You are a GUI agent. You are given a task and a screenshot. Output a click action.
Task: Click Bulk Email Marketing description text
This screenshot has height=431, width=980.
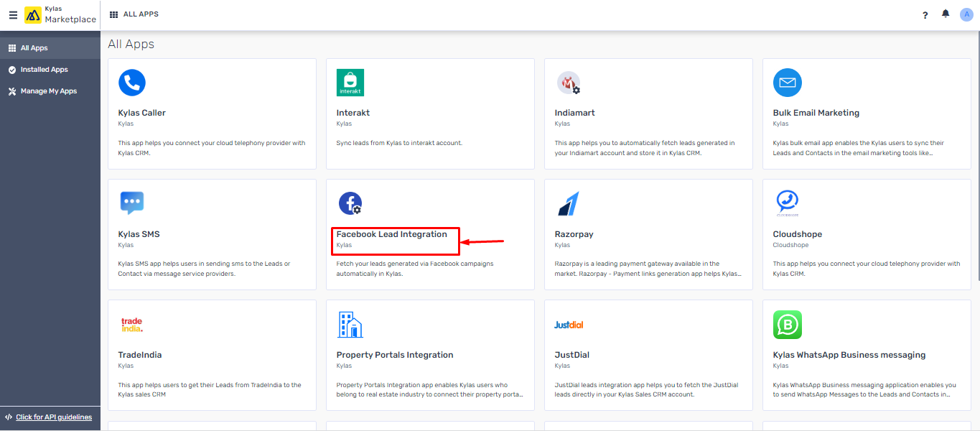859,147
